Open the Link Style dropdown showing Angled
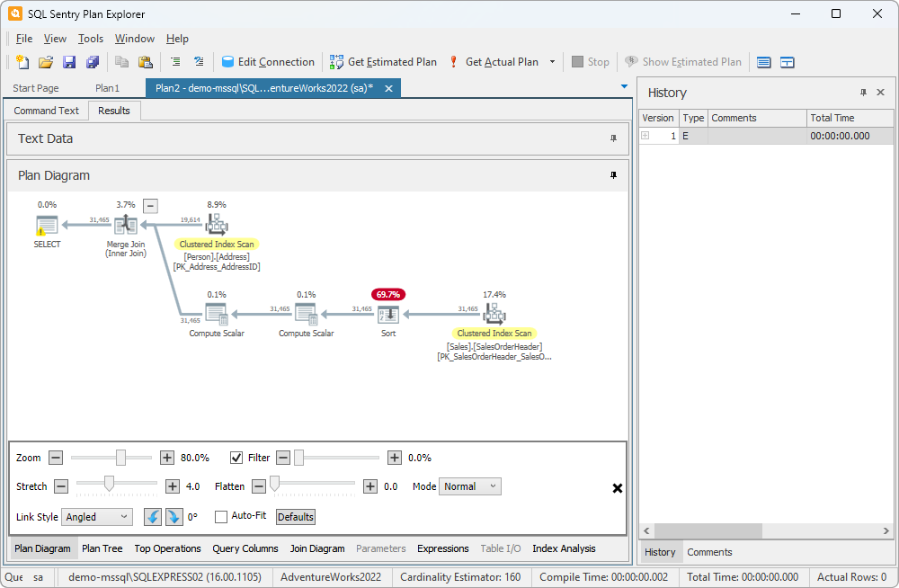 click(x=97, y=517)
